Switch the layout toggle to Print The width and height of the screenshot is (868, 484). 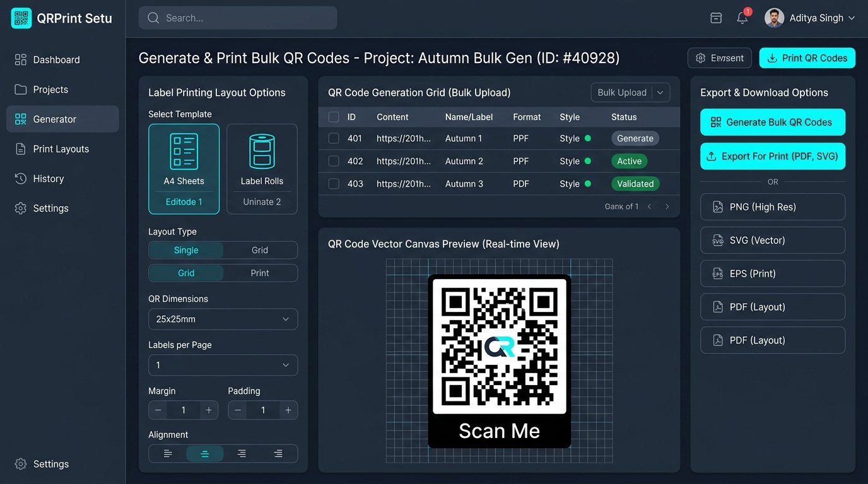point(260,273)
